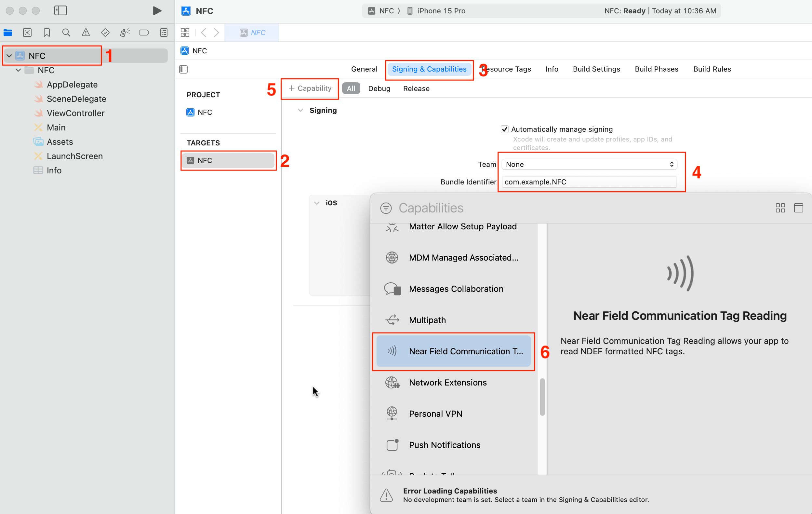This screenshot has height=514, width=812.
Task: Collapse the NFC folder group
Action: (18, 70)
